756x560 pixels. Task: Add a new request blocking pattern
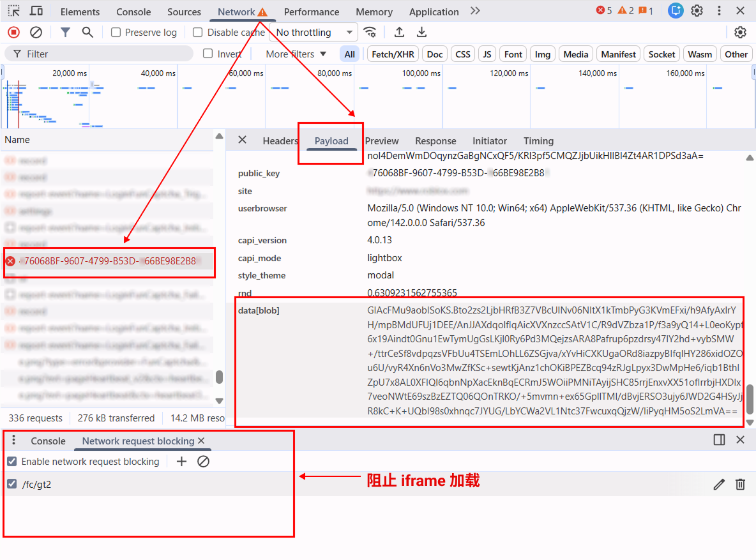tap(181, 461)
